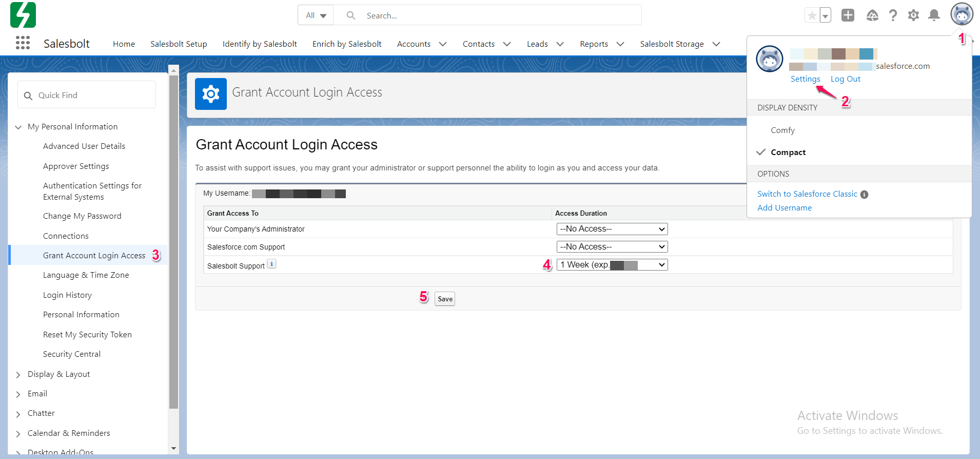Open Authentication Settings for External Systems
The image size is (980, 459).
pyautogui.click(x=92, y=192)
